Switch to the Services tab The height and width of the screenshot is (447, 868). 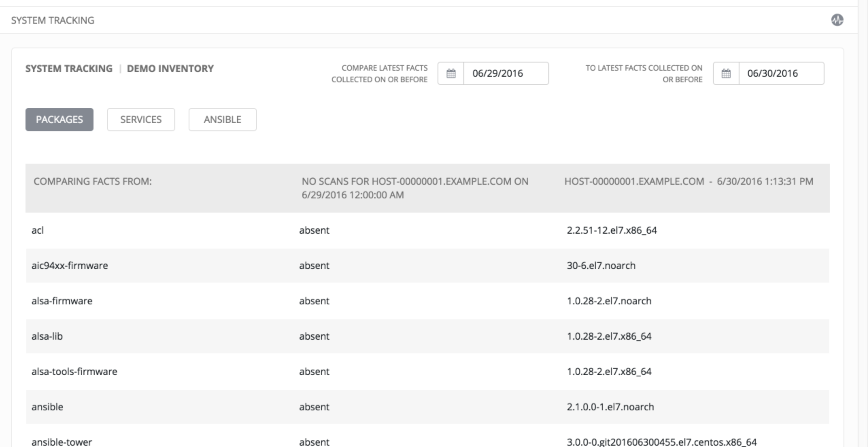[x=141, y=120]
